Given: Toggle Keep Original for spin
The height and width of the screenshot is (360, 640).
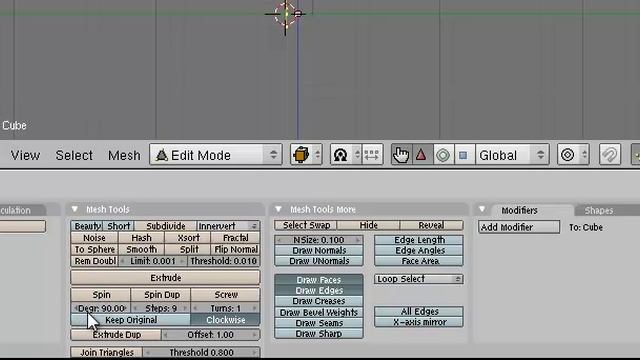Looking at the screenshot, I should point(131,320).
